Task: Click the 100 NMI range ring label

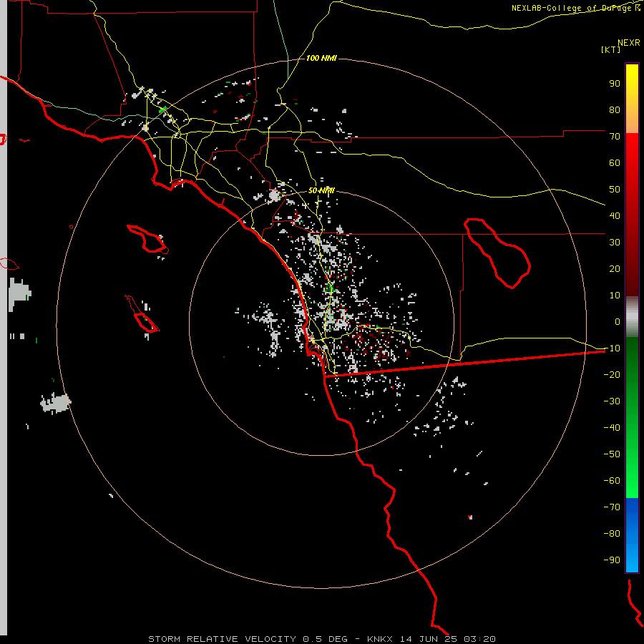Action: click(x=321, y=59)
